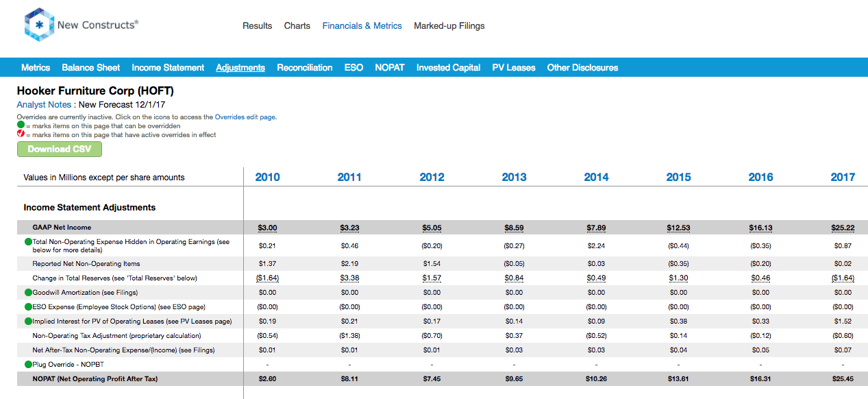Open the Charts page

pos(297,26)
